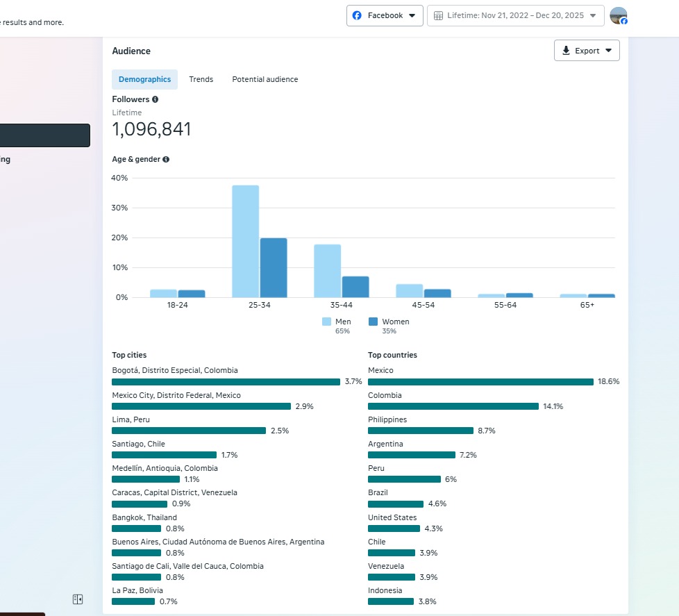The width and height of the screenshot is (679, 616).
Task: Click the Men legend color swatch
Action: pyautogui.click(x=326, y=322)
